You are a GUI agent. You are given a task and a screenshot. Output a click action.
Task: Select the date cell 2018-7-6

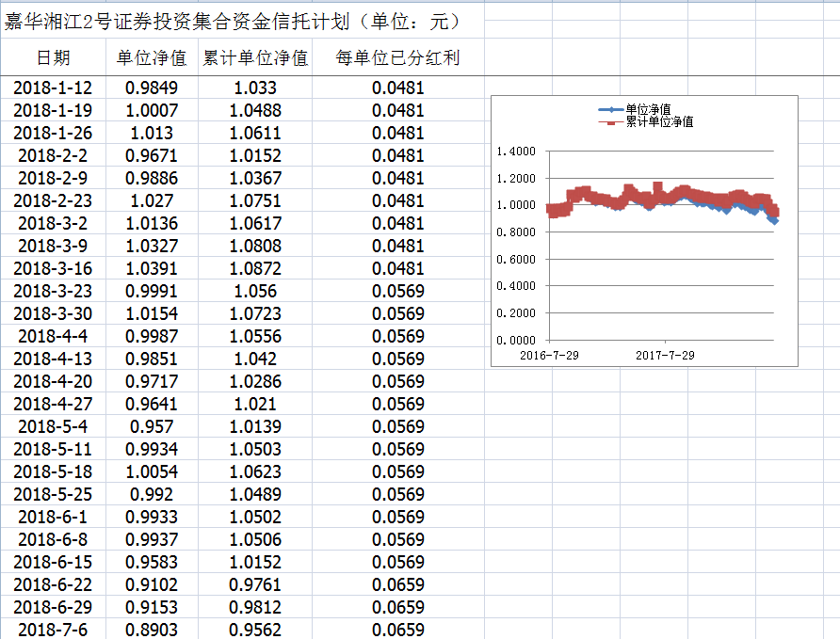(x=53, y=630)
